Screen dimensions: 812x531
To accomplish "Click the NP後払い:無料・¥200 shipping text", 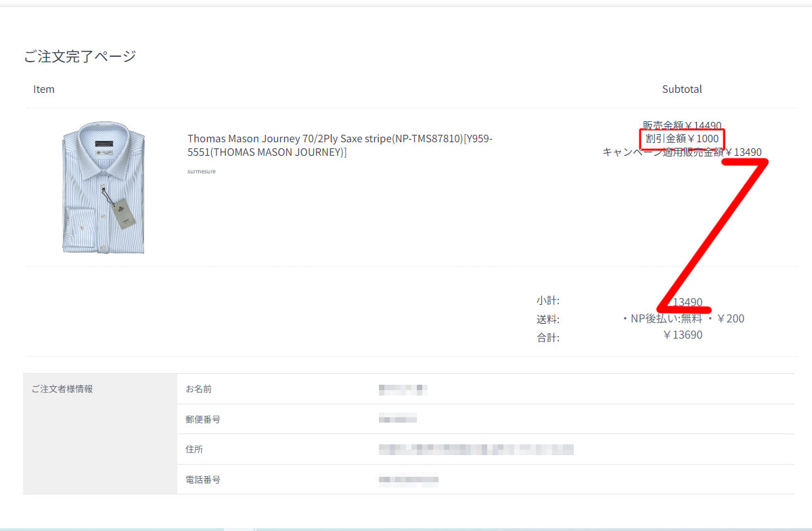I will [682, 319].
